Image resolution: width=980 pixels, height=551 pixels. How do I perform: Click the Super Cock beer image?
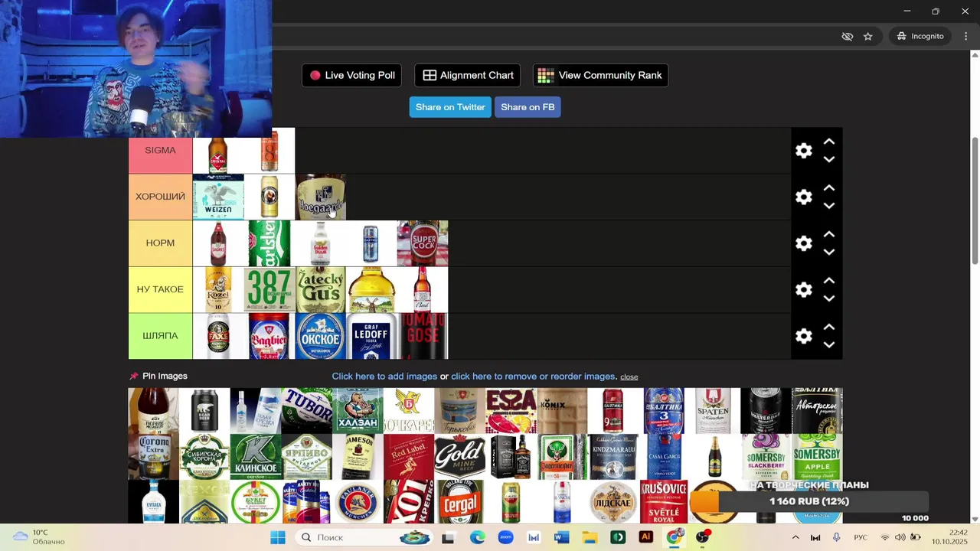(423, 243)
